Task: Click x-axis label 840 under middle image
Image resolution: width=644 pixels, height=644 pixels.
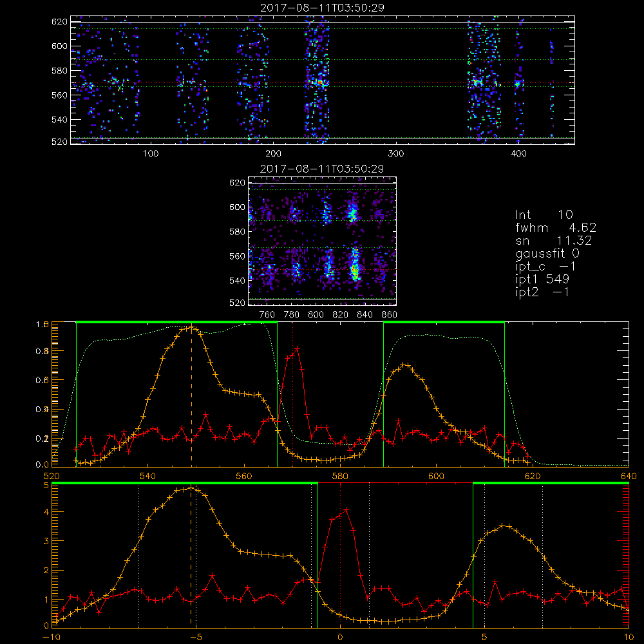Action: 365,315
